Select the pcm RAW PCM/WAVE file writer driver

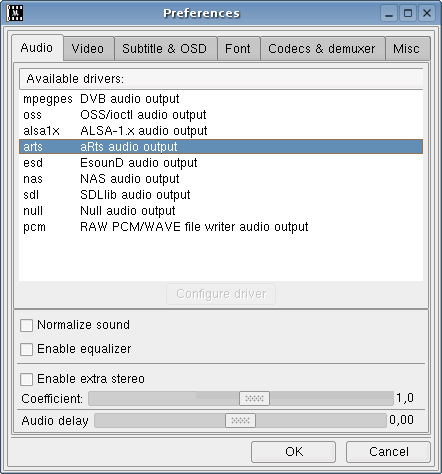[221, 227]
